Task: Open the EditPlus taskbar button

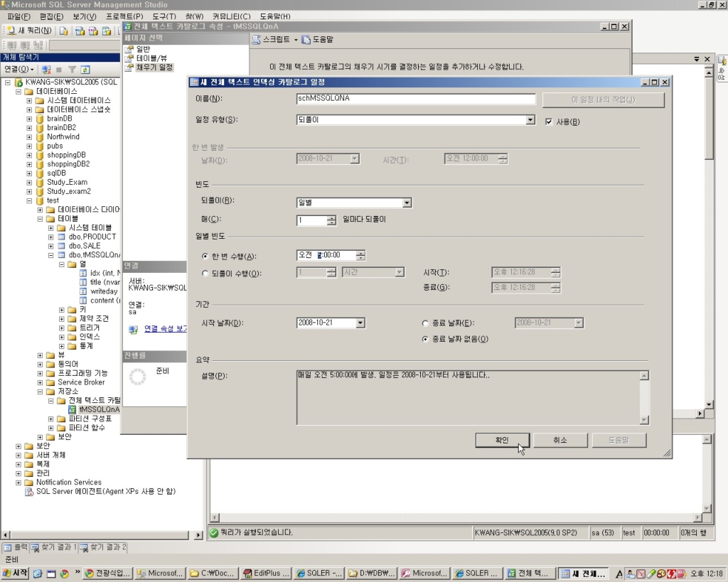Action: (266, 573)
